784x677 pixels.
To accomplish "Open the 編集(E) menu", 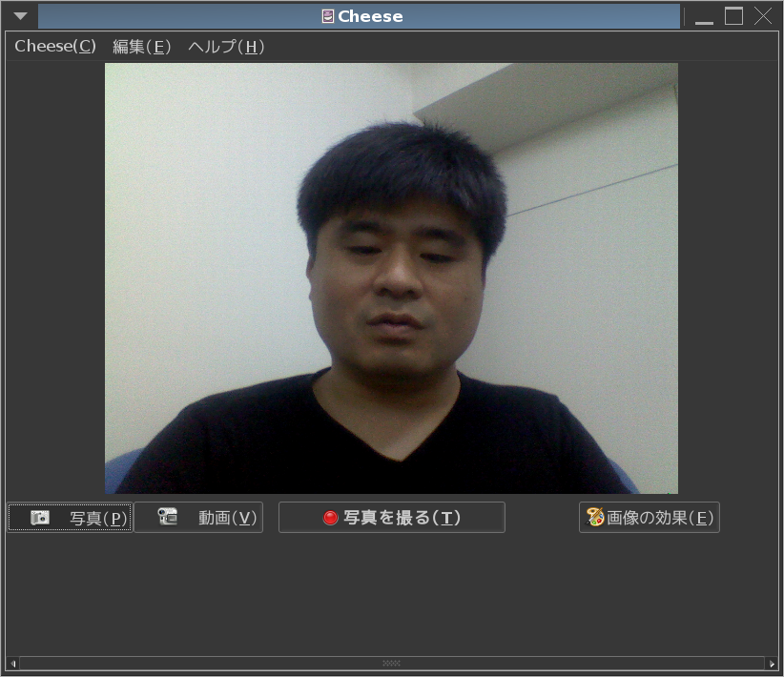I will point(141,47).
